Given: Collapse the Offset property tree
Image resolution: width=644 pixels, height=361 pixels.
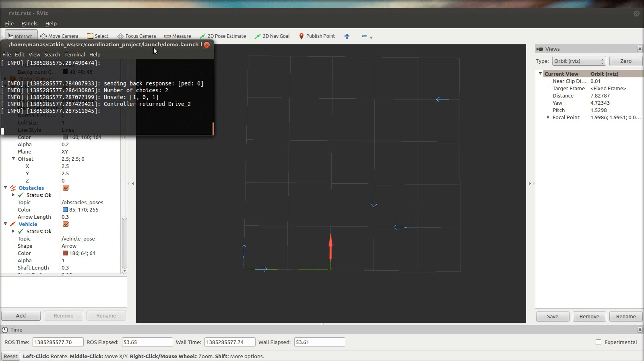Looking at the screenshot, I should click(13, 159).
